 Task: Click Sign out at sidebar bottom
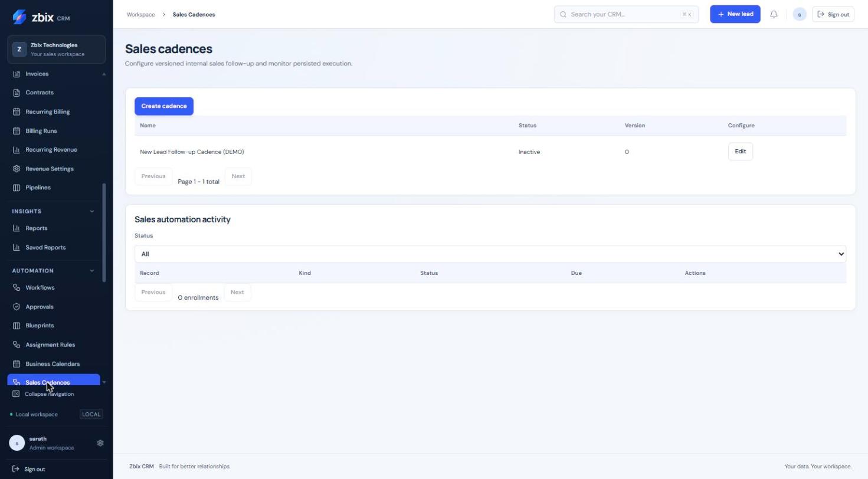coord(28,469)
